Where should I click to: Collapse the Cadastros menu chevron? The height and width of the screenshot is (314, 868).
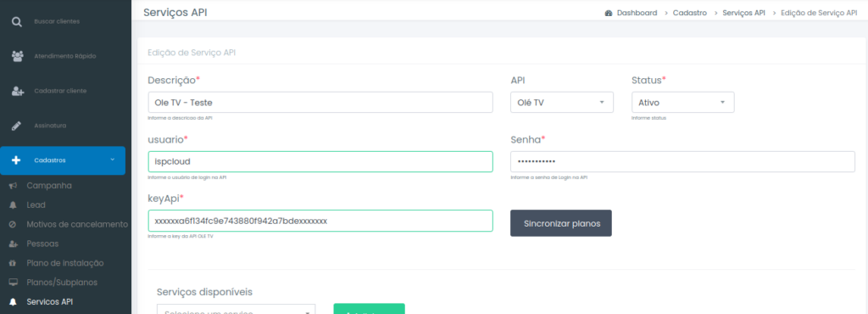(113, 160)
